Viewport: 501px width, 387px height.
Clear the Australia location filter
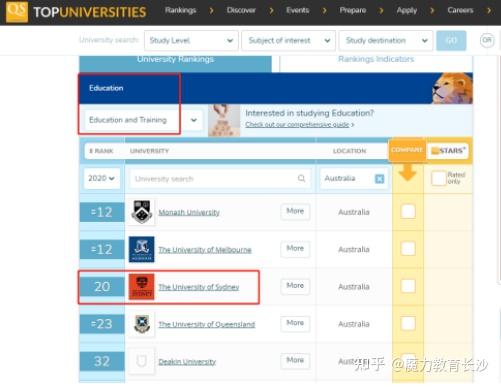(379, 179)
